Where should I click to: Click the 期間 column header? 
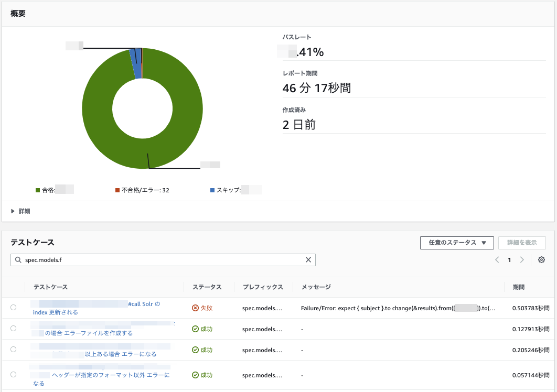(x=519, y=287)
